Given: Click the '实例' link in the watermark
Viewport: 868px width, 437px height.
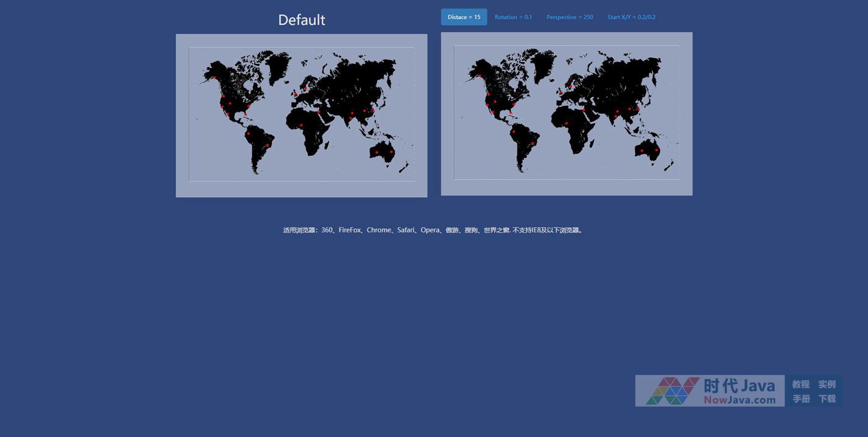Looking at the screenshot, I should (x=827, y=384).
